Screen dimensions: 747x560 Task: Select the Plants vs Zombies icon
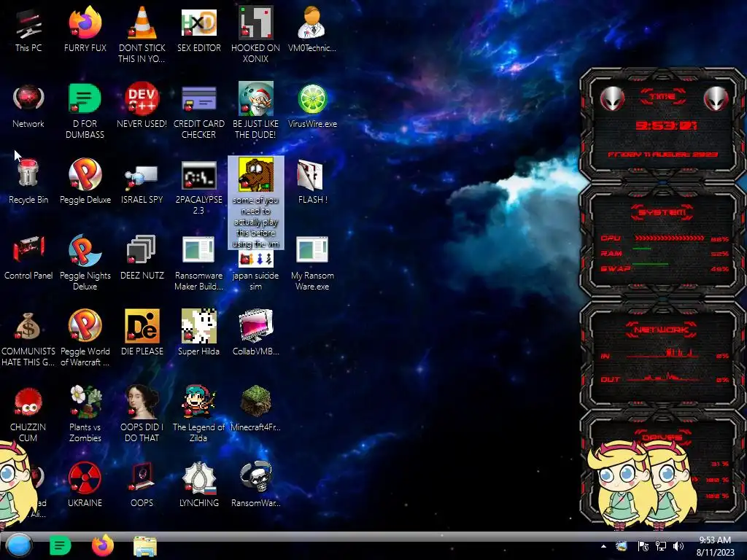[85, 402]
